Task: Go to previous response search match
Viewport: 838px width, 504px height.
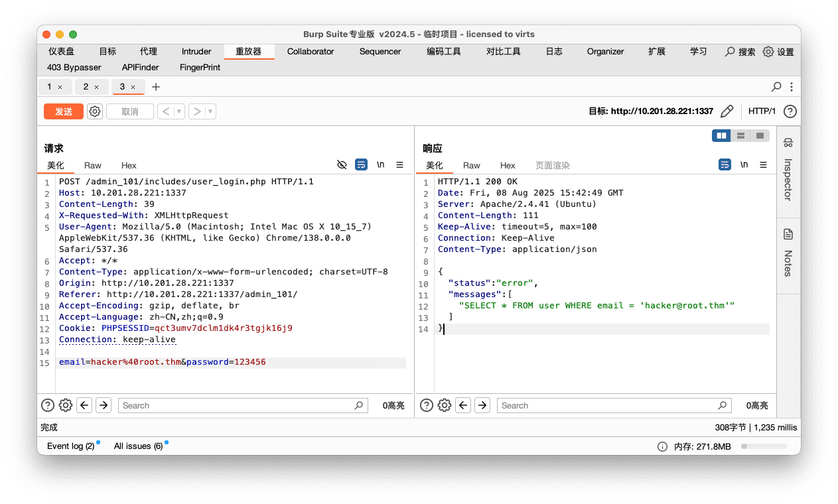Action: (463, 405)
